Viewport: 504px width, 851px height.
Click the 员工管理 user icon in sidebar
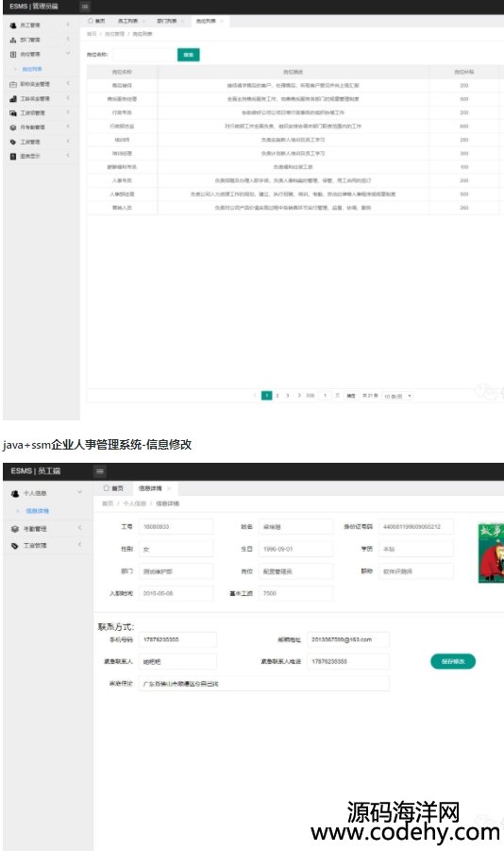coord(13,25)
